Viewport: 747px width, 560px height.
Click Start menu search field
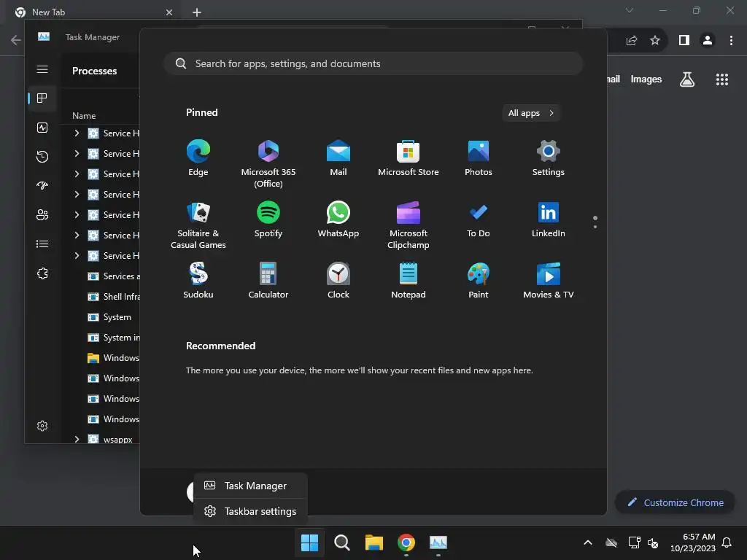(x=373, y=64)
